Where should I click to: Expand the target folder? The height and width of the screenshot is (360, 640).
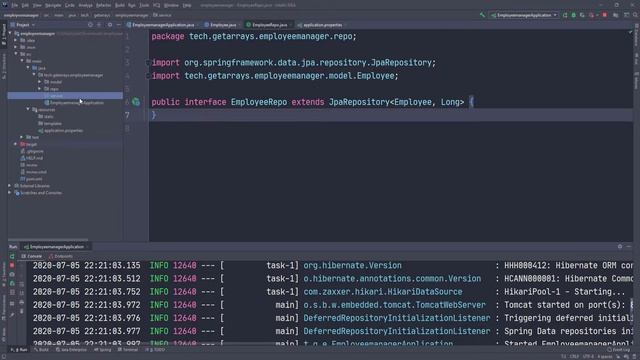pos(16,144)
